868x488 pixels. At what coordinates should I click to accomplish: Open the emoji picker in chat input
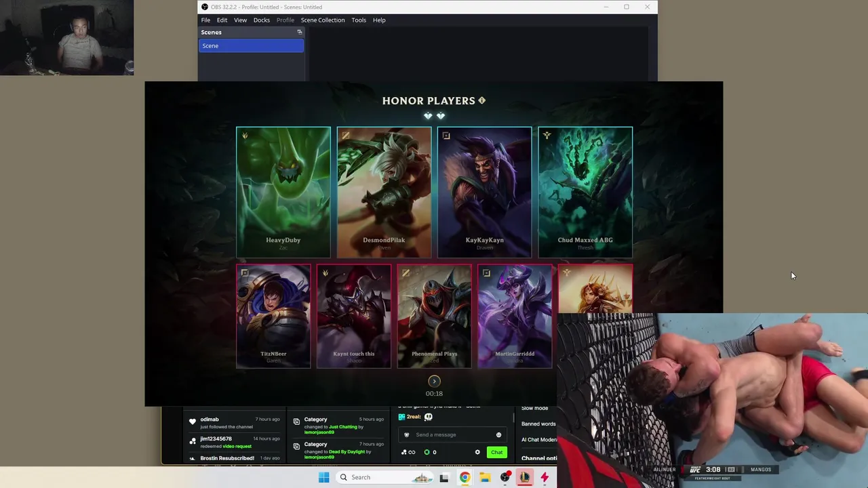coord(498,435)
